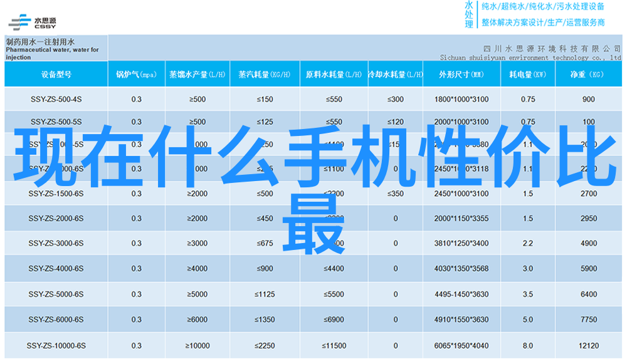Click the 原料水耗量(L/H) column header
Screen dimensions: 627x364
(334, 75)
